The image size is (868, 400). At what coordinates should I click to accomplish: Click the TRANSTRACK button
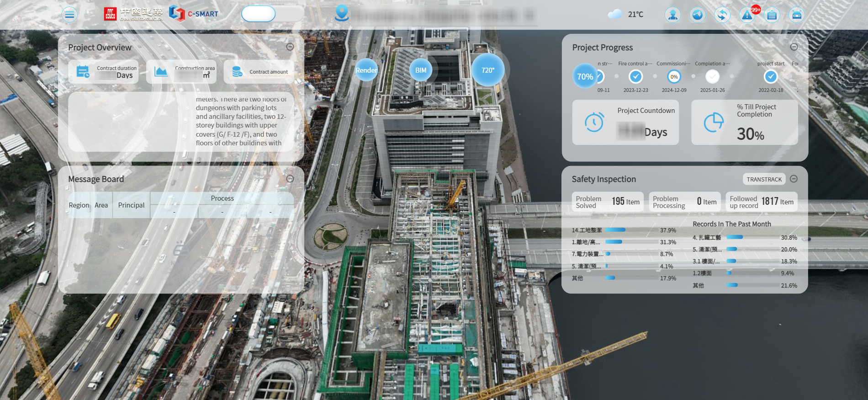click(x=764, y=179)
